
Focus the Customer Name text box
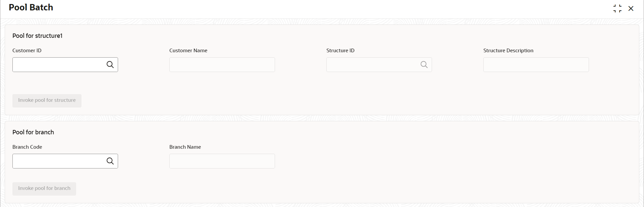pyautogui.click(x=222, y=65)
